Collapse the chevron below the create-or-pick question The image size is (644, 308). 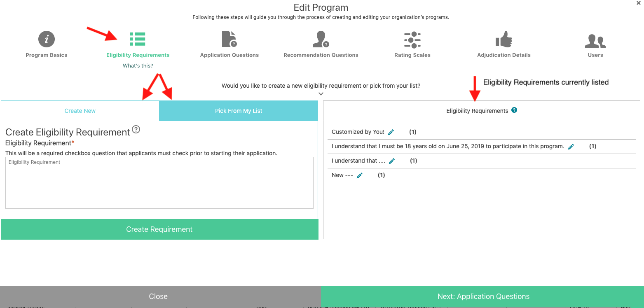pyautogui.click(x=321, y=94)
